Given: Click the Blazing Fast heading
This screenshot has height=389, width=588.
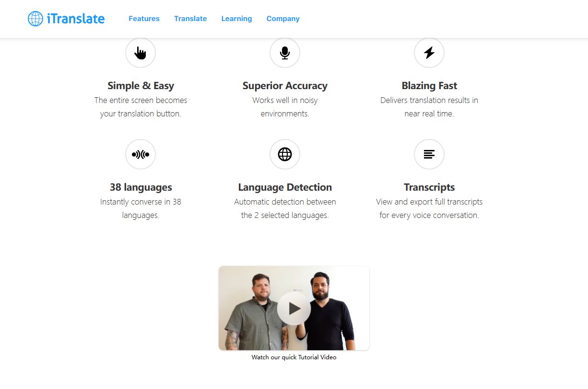Looking at the screenshot, I should (429, 86).
